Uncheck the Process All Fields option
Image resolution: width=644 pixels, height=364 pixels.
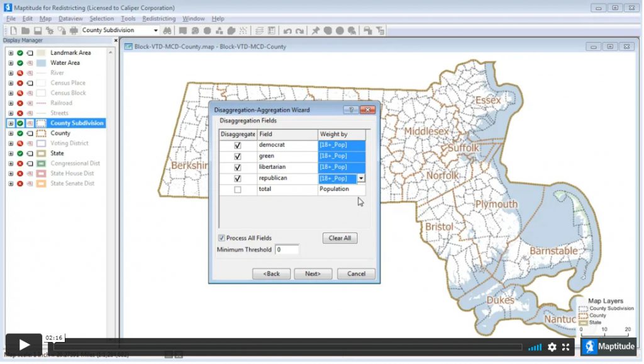point(222,238)
